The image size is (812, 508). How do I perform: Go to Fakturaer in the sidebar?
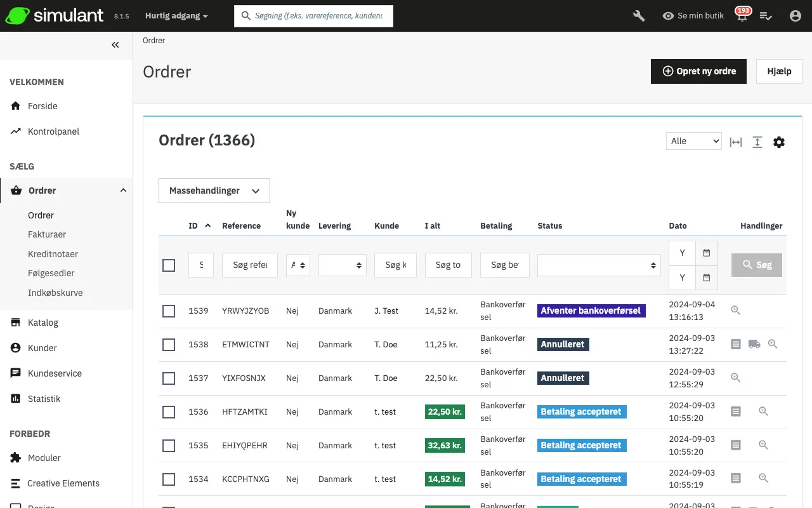pos(47,234)
